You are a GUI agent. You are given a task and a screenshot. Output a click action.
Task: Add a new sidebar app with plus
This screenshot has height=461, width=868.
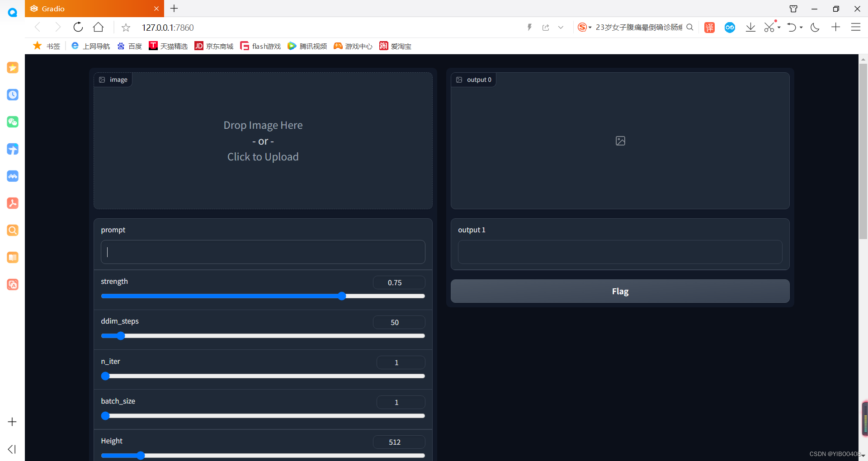12,422
